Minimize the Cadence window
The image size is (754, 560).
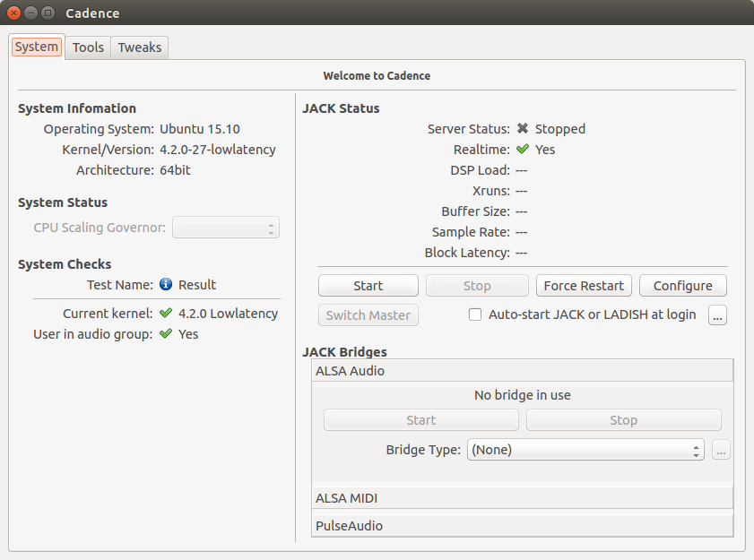pyautogui.click(x=30, y=13)
